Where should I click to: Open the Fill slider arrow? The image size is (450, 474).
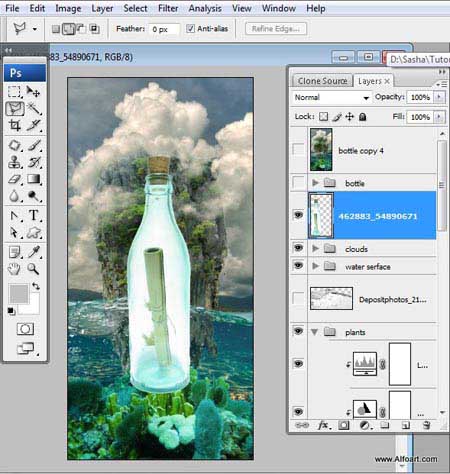tap(439, 117)
